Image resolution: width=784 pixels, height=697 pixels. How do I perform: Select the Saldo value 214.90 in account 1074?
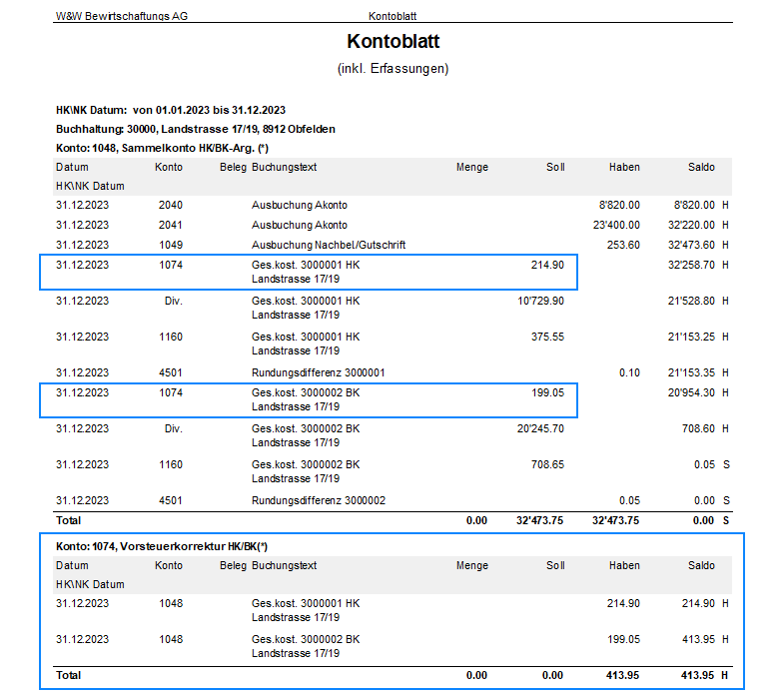tap(698, 604)
